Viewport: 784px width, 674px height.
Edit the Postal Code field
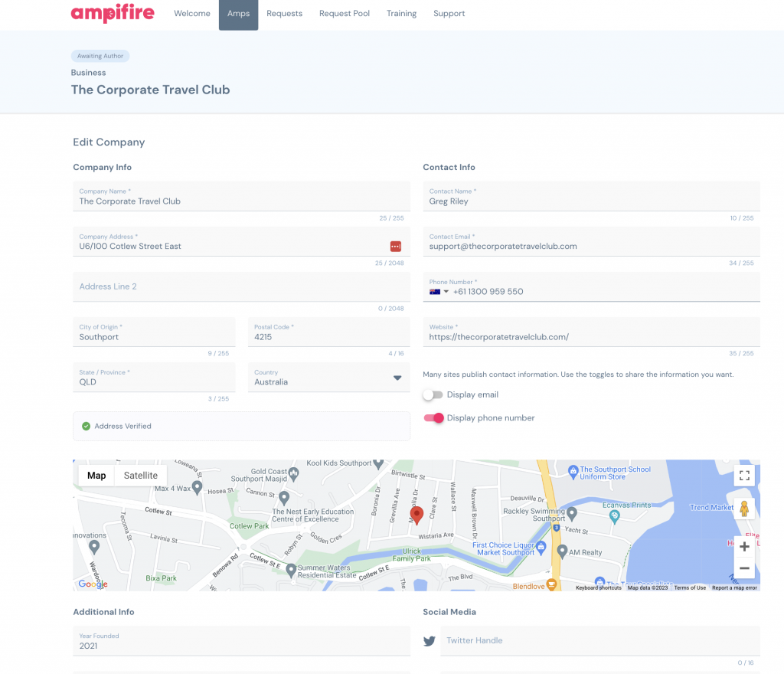[329, 332]
